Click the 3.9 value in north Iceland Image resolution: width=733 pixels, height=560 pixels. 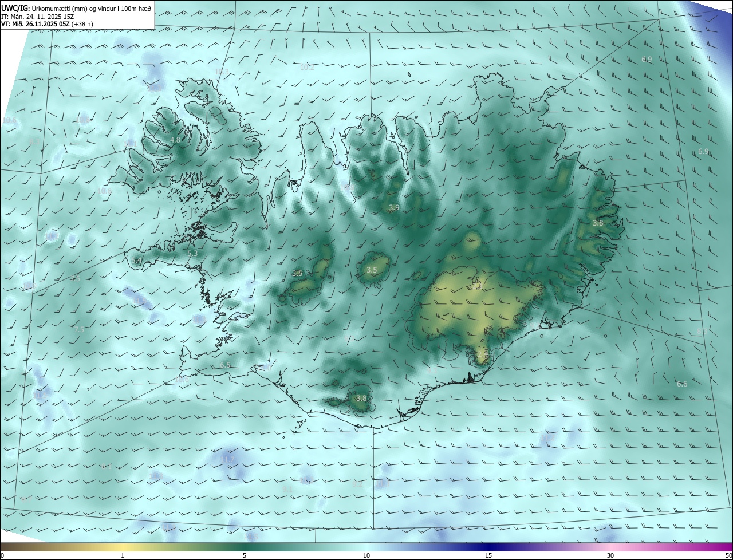(x=394, y=207)
